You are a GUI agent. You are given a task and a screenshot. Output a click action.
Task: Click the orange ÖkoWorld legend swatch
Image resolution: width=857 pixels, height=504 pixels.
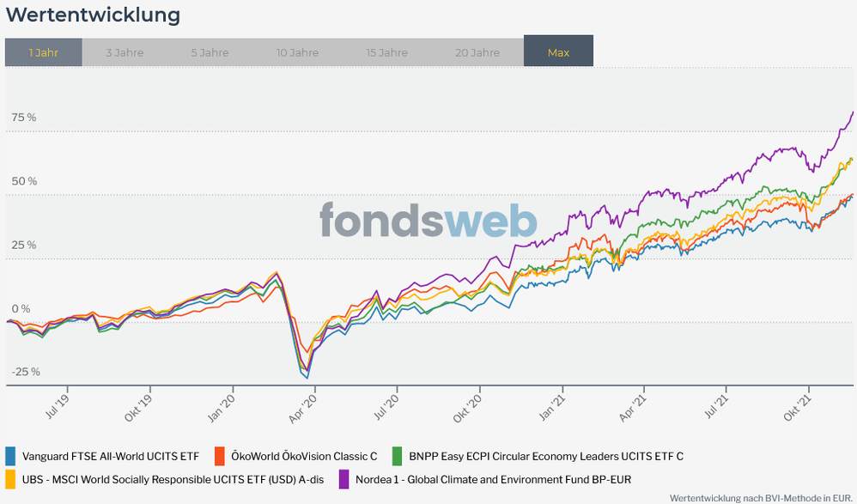[x=221, y=456]
